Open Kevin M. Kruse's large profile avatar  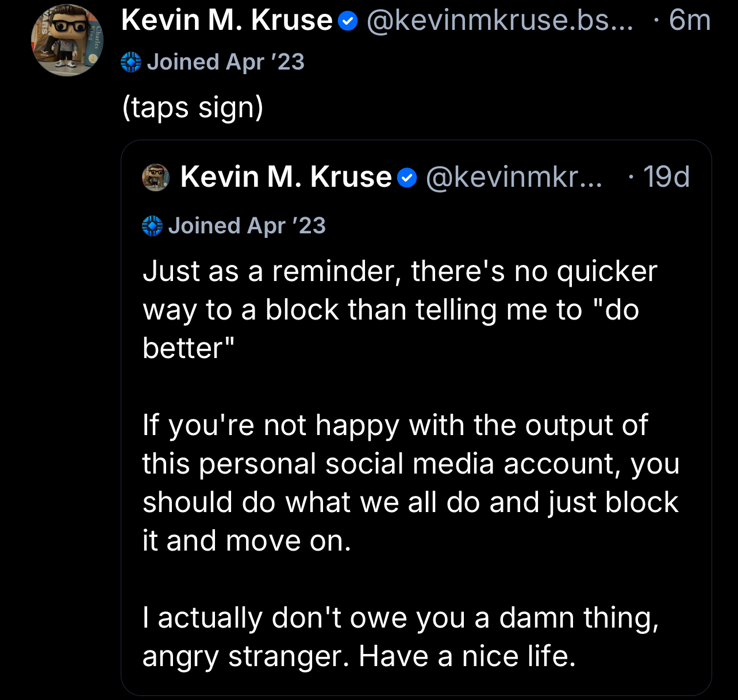pyautogui.click(x=67, y=41)
